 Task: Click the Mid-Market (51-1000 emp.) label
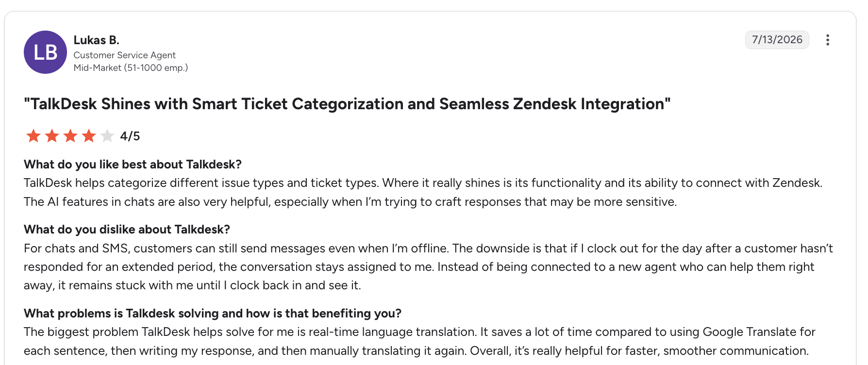[131, 68]
